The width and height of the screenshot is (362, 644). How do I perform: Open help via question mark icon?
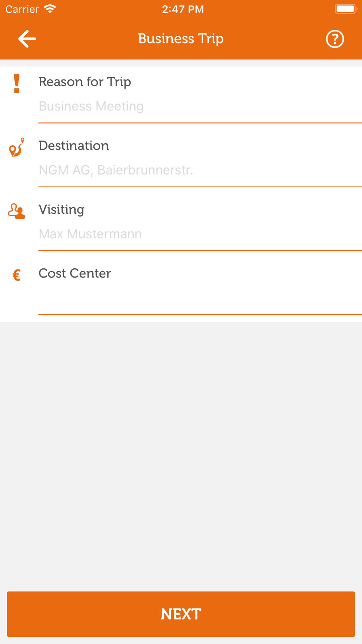[x=335, y=39]
